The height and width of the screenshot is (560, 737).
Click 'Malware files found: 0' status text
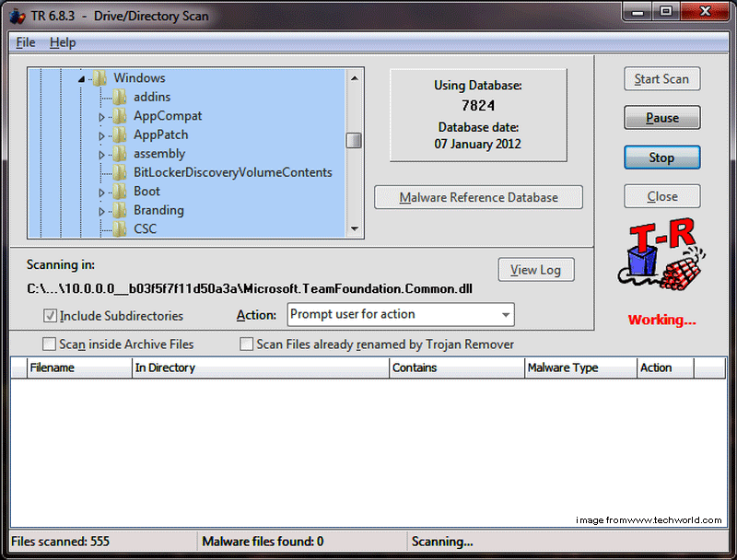point(263,542)
